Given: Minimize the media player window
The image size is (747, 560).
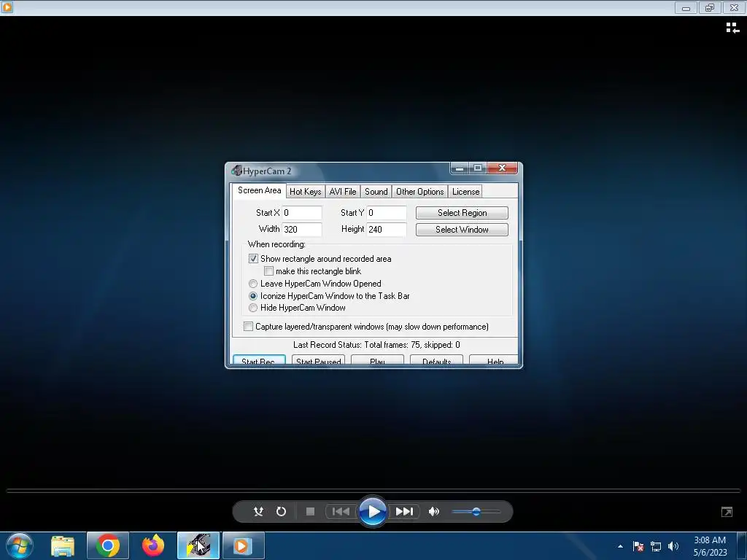Looking at the screenshot, I should (686, 7).
